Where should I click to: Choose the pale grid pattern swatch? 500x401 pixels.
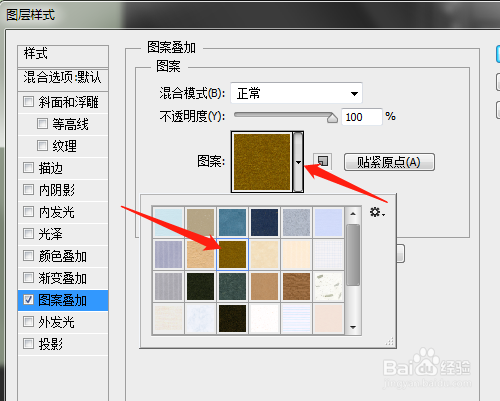click(x=328, y=254)
